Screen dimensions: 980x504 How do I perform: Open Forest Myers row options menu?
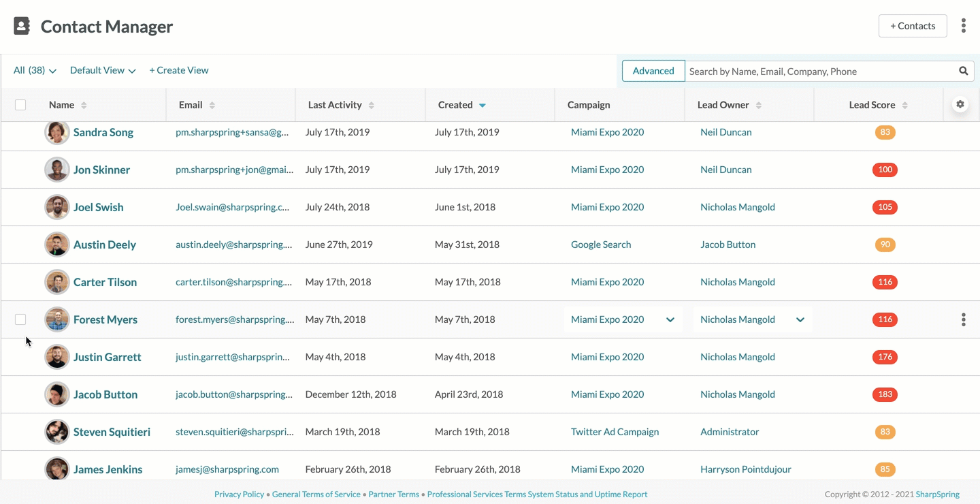[963, 319]
